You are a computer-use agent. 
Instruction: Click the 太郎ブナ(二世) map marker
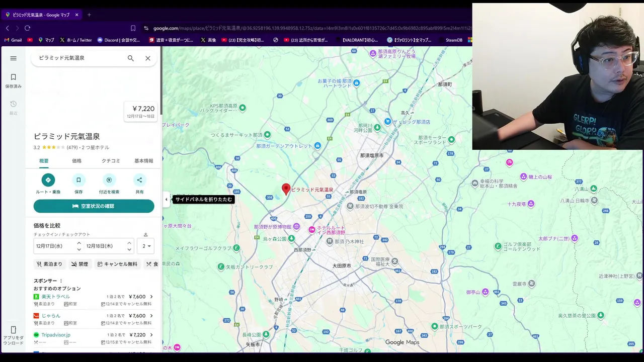pos(575,238)
